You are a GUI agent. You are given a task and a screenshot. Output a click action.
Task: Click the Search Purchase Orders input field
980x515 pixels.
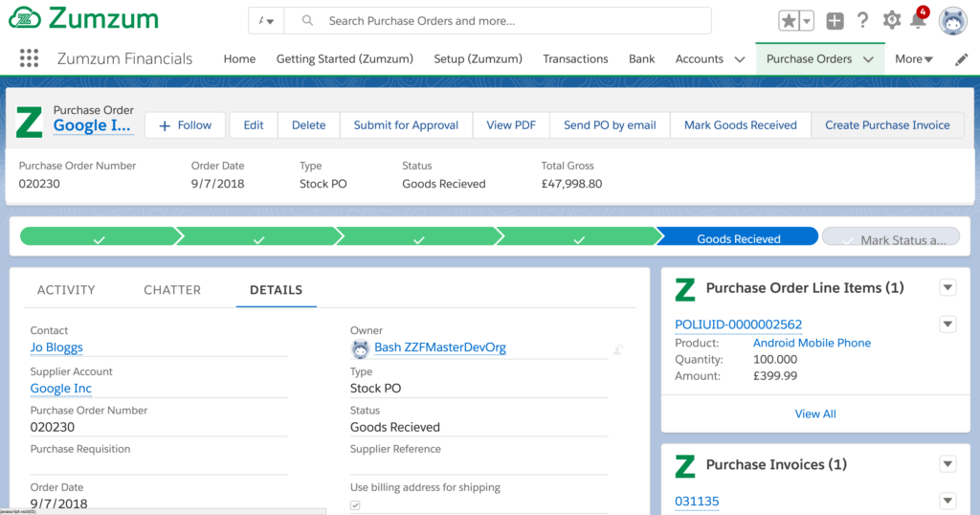pos(498,21)
